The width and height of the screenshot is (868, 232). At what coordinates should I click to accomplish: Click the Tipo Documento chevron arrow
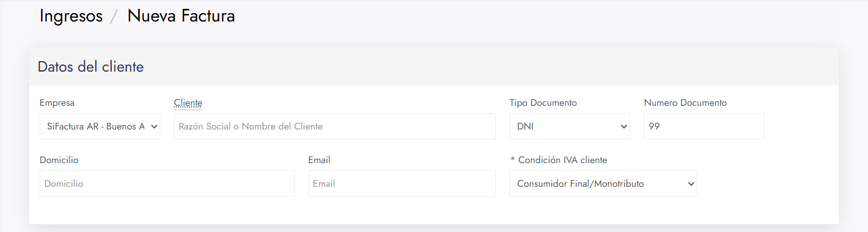(x=624, y=127)
